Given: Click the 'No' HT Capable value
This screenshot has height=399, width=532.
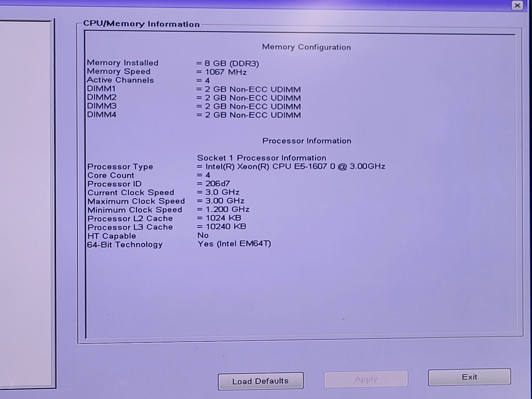Looking at the screenshot, I should 203,235.
